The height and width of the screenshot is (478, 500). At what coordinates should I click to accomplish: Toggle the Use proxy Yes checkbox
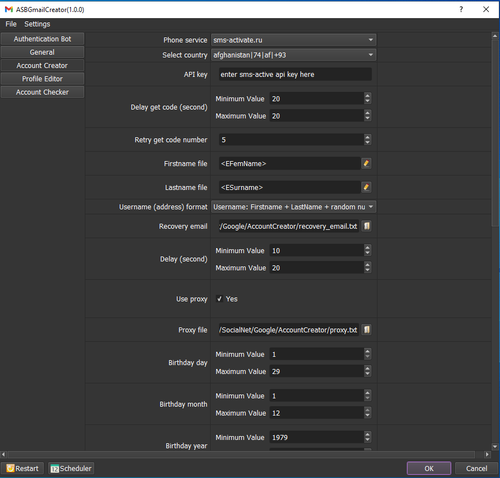point(219,299)
